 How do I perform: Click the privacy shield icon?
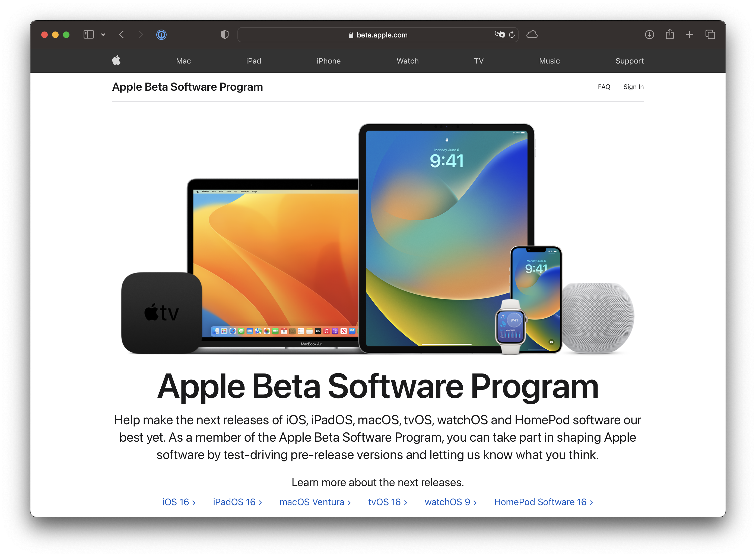coord(224,34)
